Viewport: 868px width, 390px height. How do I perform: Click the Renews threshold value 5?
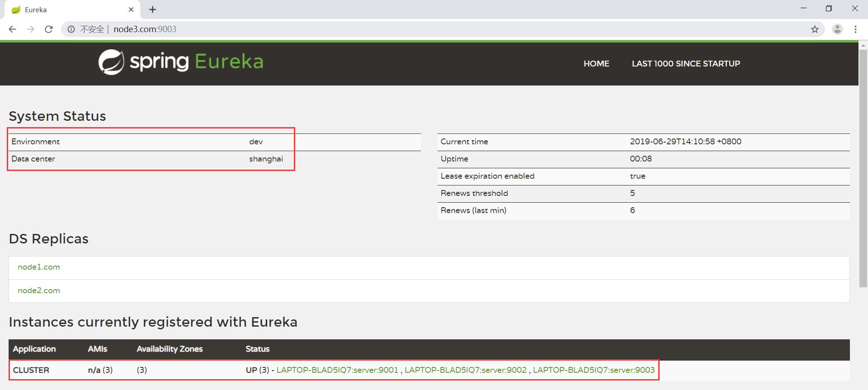(x=632, y=193)
